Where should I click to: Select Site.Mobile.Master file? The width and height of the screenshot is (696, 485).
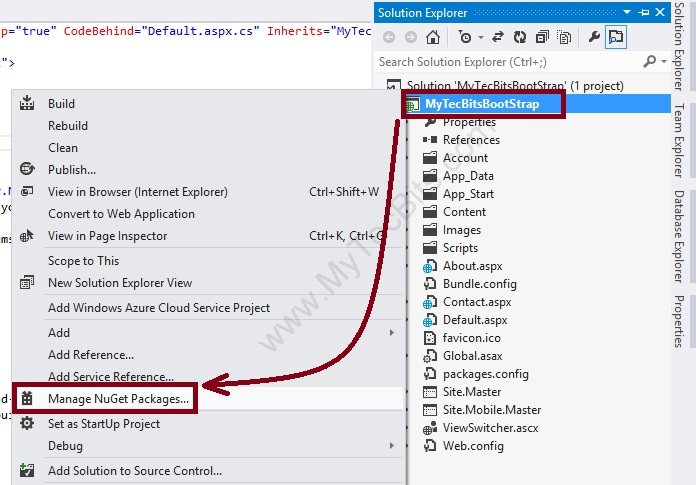coord(492,410)
